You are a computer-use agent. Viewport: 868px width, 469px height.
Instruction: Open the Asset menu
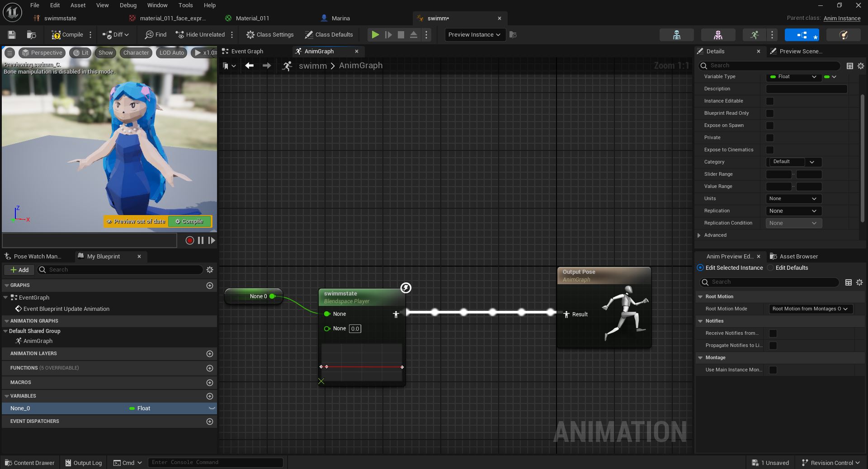pos(78,5)
